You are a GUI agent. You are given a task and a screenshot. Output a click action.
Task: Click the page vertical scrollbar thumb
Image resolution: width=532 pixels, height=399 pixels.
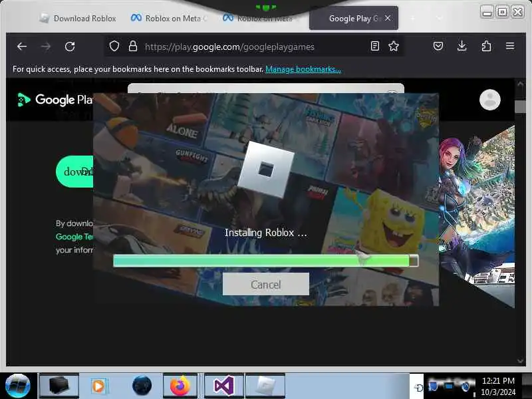point(520,106)
